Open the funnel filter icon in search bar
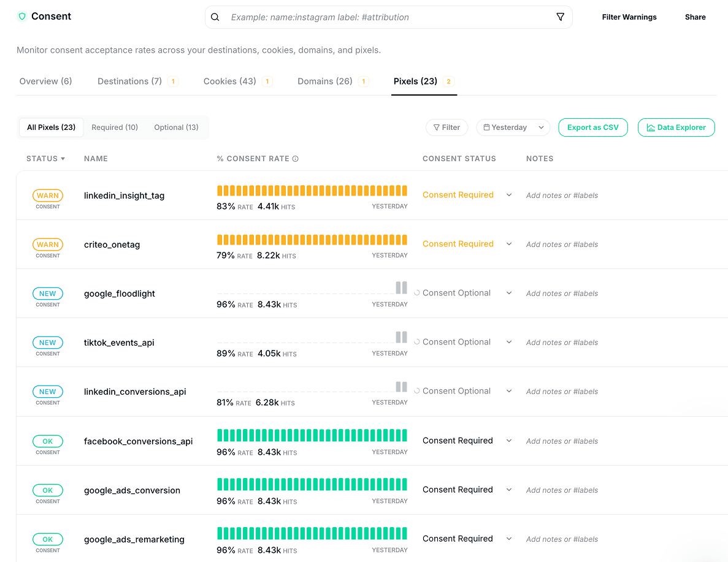728x562 pixels. (560, 17)
